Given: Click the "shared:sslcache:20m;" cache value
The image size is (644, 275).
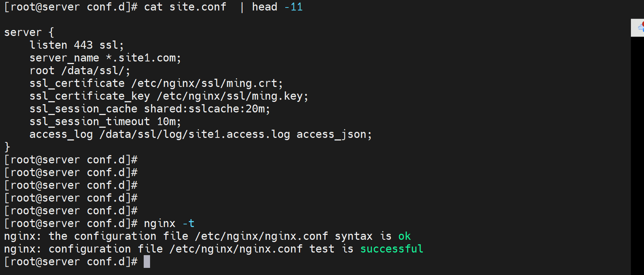Looking at the screenshot, I should pos(207,109).
